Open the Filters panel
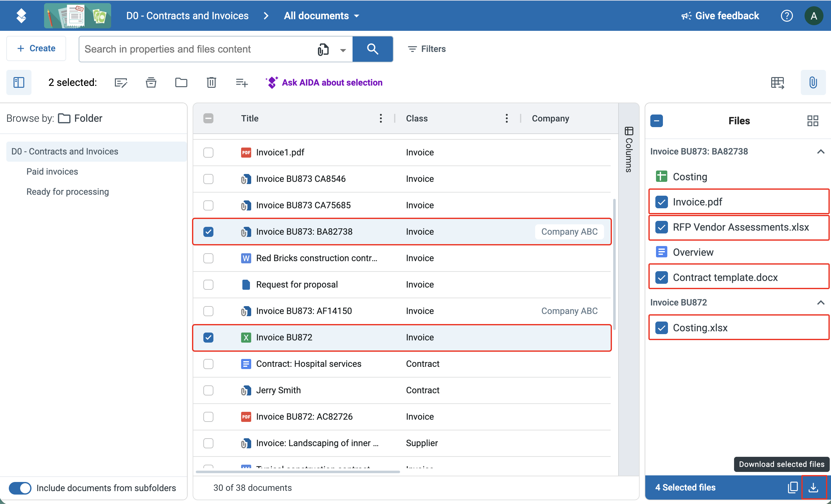 click(x=427, y=49)
